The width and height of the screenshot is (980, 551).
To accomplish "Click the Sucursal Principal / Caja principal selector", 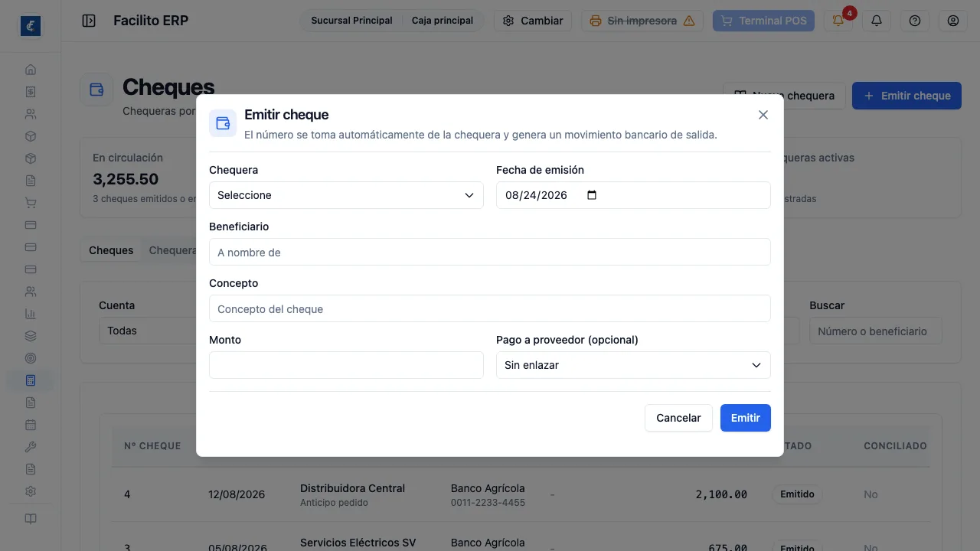I will tap(392, 21).
